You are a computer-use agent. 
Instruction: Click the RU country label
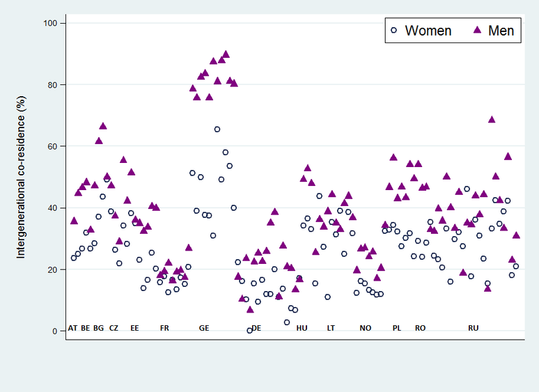pos(474,328)
